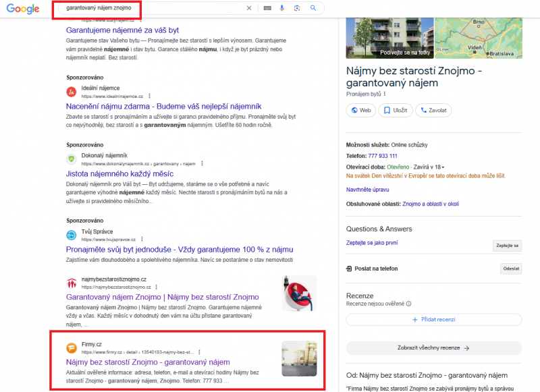Open Google Lens image search icon
Viewport: 540px width, 392px height.
point(297,8)
